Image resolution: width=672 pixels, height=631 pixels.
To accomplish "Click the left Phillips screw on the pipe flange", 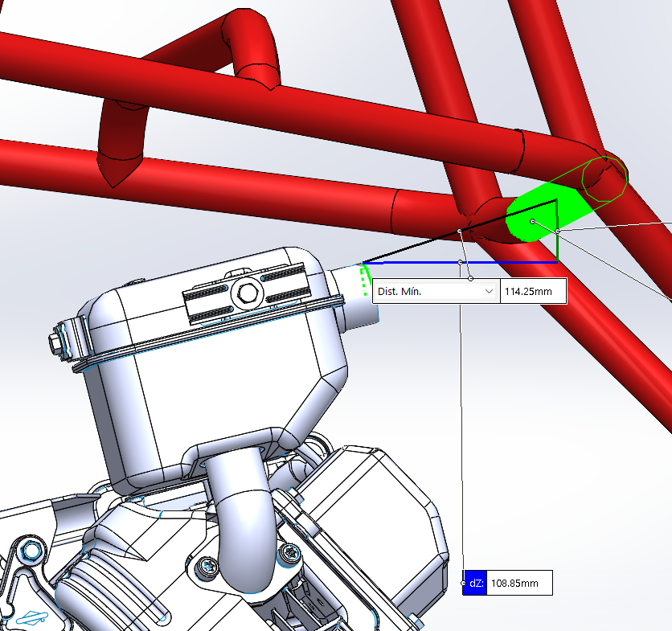I will 208,568.
